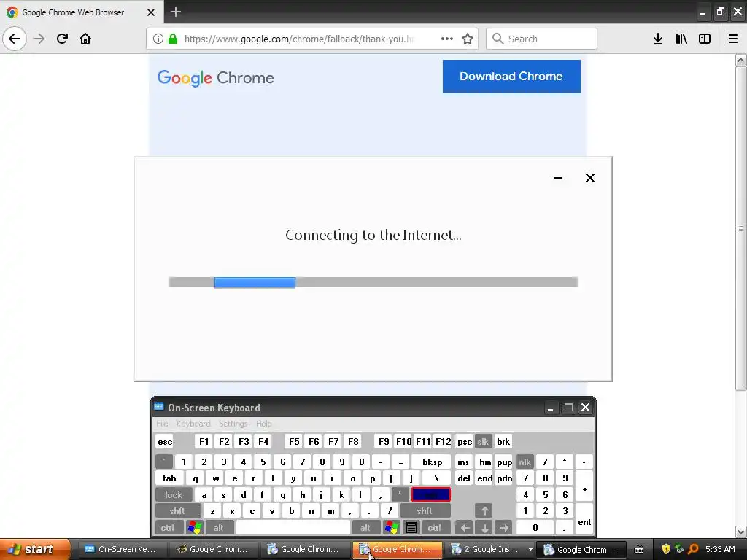Toggle the sidebar view icon

pos(705,39)
